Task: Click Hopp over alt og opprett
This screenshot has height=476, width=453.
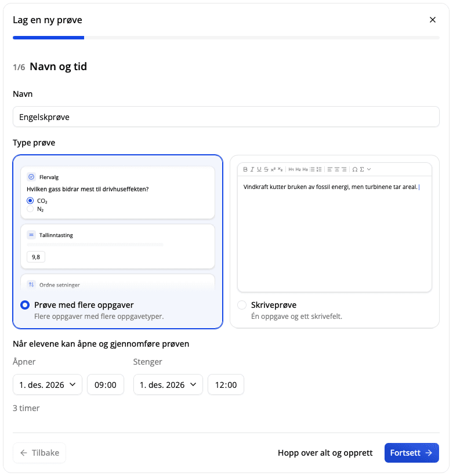Action: click(x=325, y=453)
